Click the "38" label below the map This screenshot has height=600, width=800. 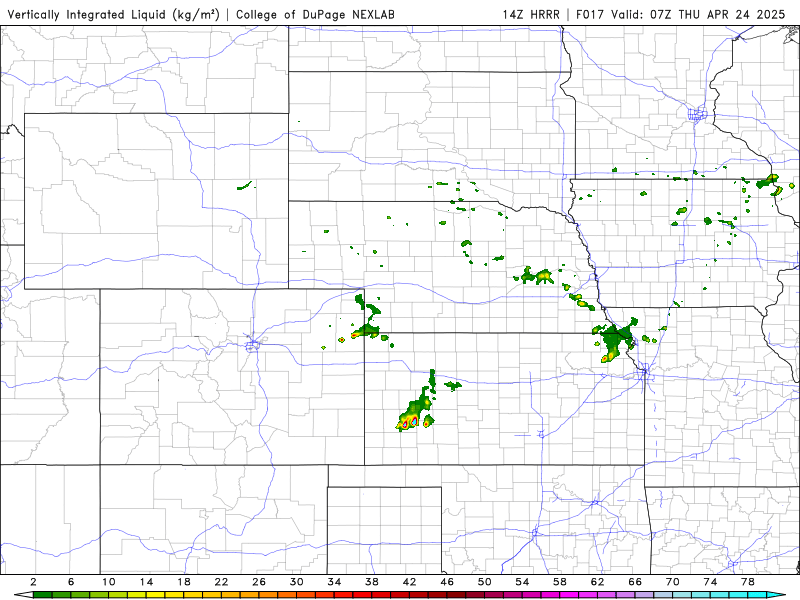click(x=372, y=582)
